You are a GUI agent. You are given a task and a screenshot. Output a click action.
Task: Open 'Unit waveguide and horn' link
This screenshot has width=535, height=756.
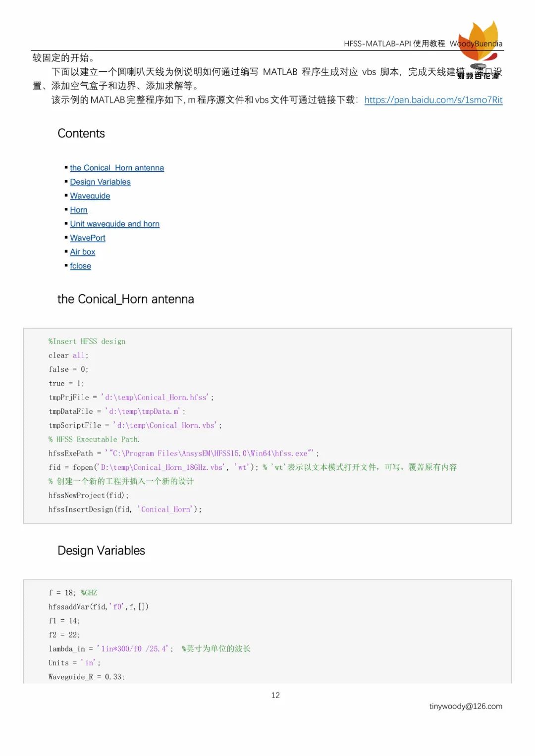coord(114,224)
